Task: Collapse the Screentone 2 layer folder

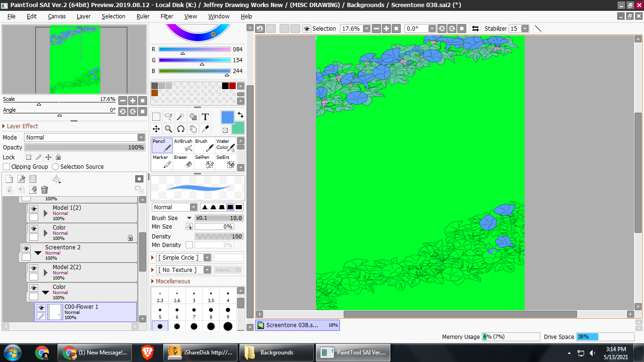Action: pos(38,253)
